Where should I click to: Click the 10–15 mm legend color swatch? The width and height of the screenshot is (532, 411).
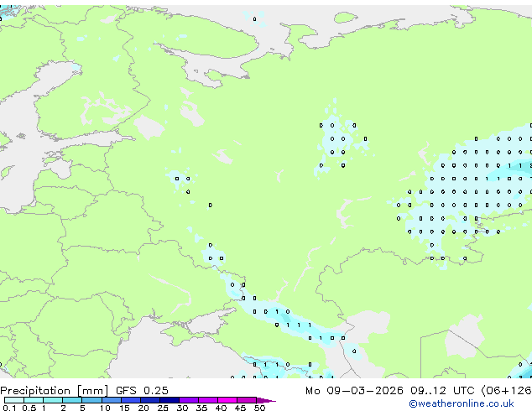tap(112, 400)
